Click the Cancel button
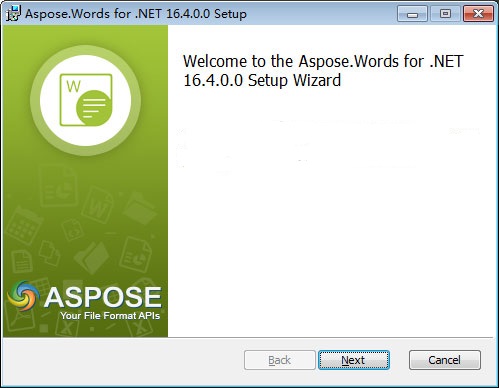This screenshot has width=499, height=388. (x=445, y=360)
